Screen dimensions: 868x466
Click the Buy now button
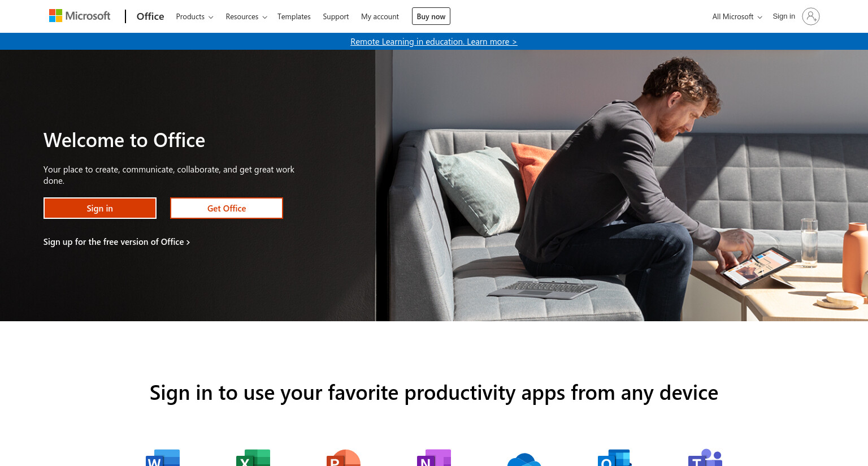(431, 16)
